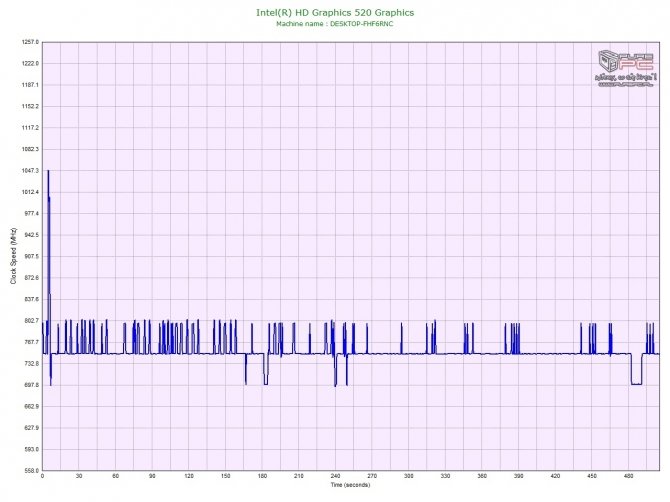Click the 593.0 y-axis value
This screenshot has width=670, height=502.
pyautogui.click(x=32, y=449)
